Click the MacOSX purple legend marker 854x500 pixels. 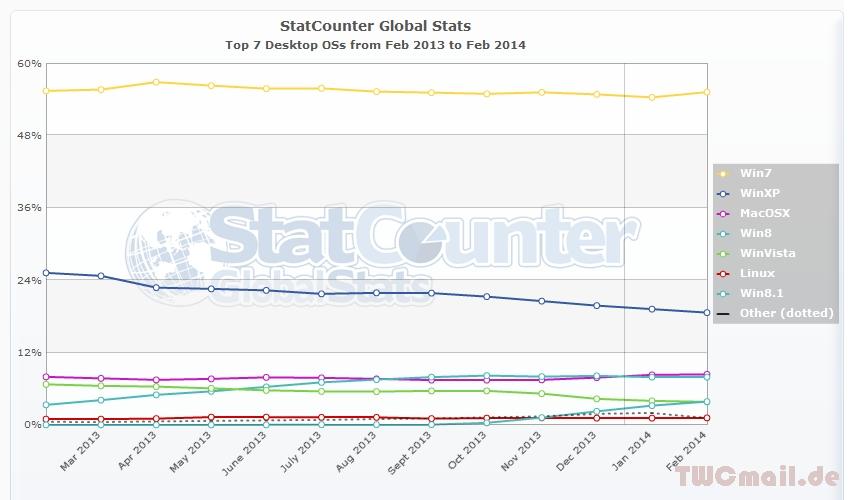point(724,213)
